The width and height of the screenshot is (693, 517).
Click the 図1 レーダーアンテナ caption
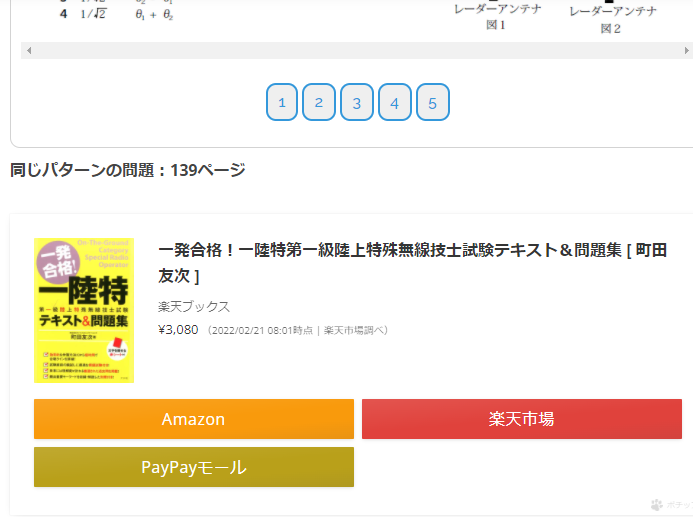point(497,17)
